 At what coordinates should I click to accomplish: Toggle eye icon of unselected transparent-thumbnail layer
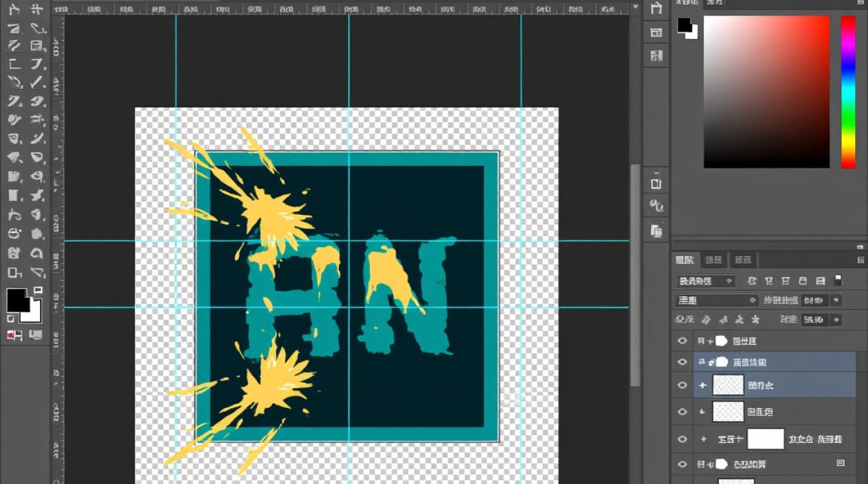(682, 412)
